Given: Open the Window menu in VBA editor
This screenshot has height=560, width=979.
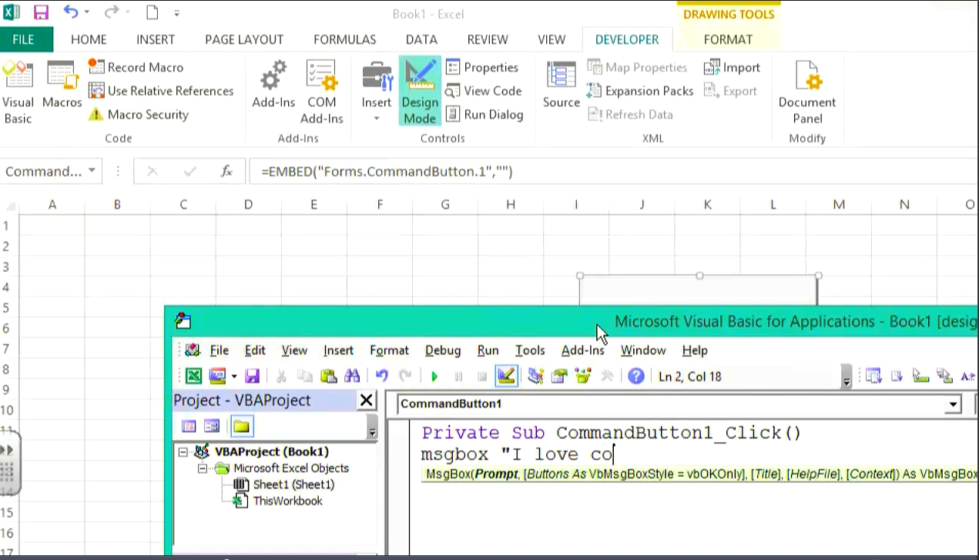Looking at the screenshot, I should point(643,350).
